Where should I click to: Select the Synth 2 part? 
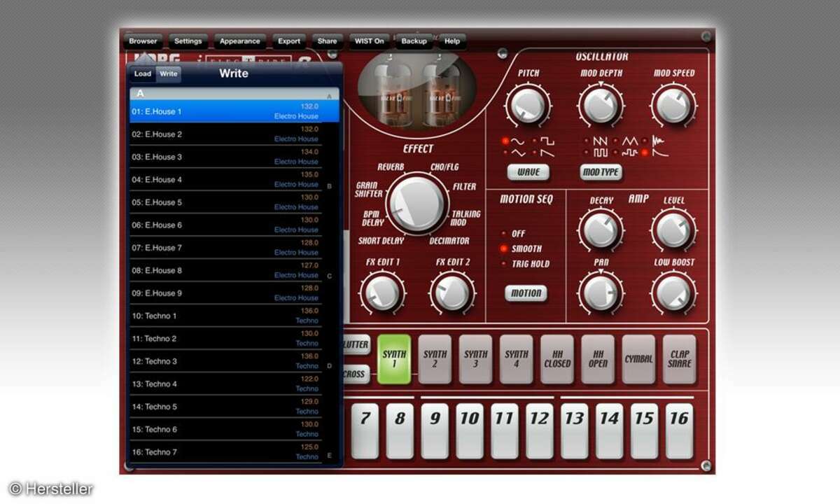coord(435,359)
